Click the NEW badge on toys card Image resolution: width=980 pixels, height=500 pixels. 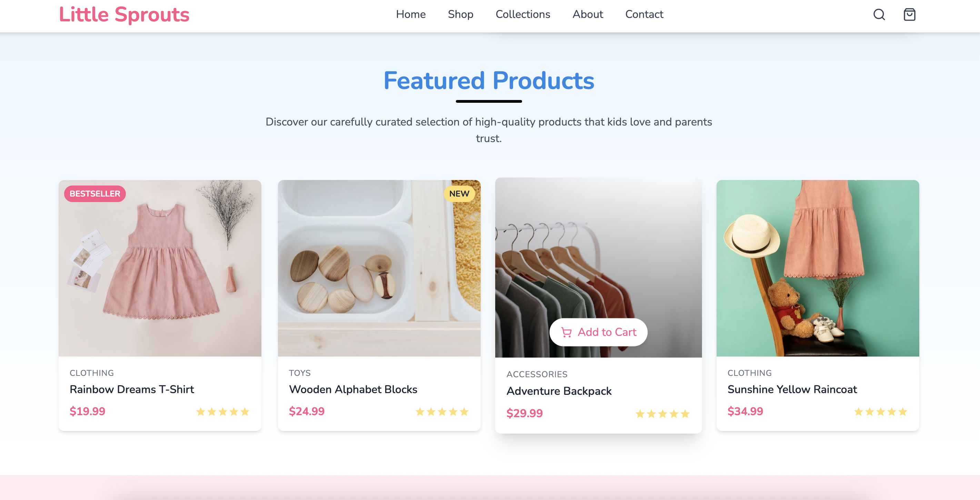(459, 194)
